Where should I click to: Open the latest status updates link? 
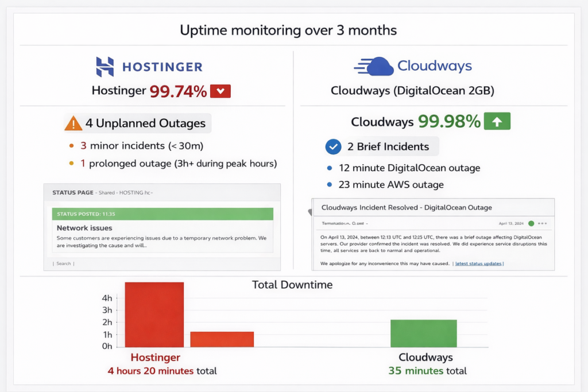pos(479,263)
